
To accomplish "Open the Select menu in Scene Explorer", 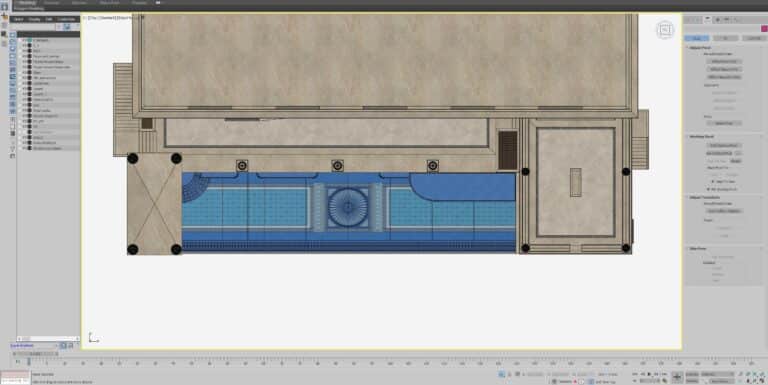I will click(x=18, y=19).
